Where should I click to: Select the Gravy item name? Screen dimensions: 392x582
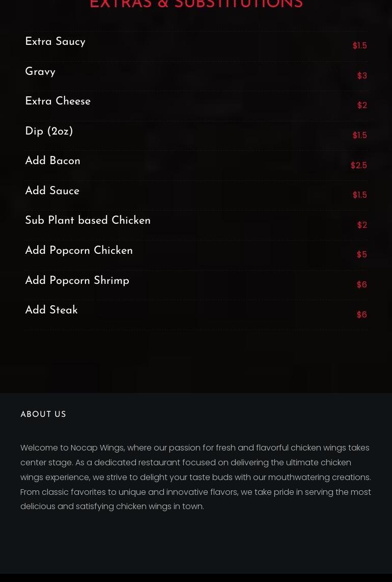[x=40, y=71]
